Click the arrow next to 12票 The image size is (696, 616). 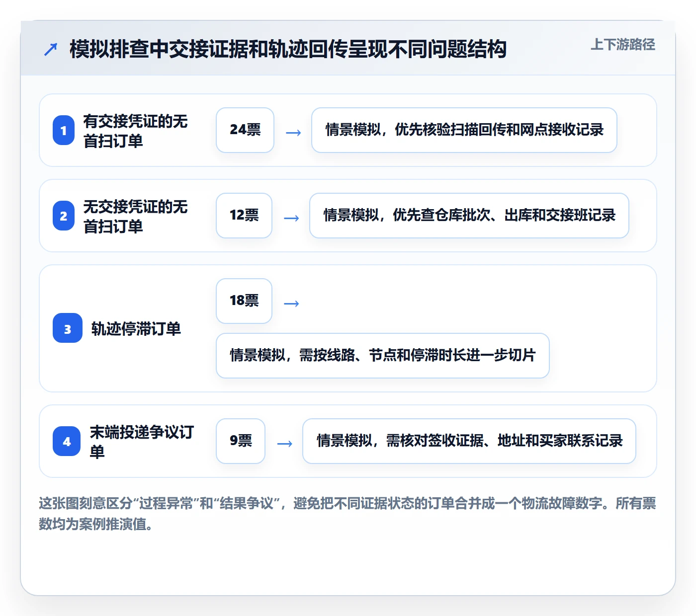(x=291, y=218)
